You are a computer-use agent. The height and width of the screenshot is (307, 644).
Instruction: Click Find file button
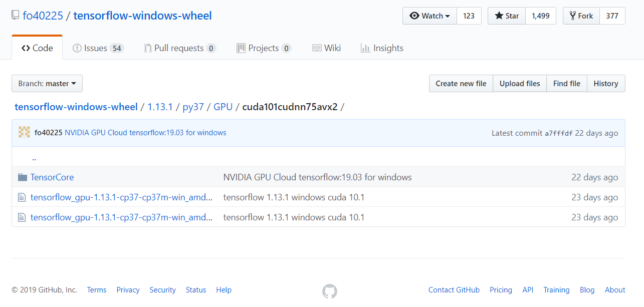click(567, 84)
